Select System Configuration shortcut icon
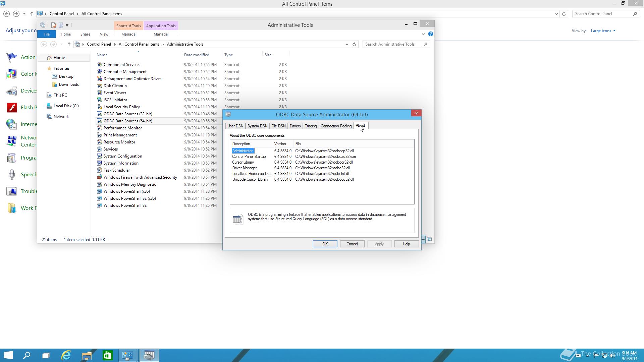The image size is (644, 362). point(99,156)
